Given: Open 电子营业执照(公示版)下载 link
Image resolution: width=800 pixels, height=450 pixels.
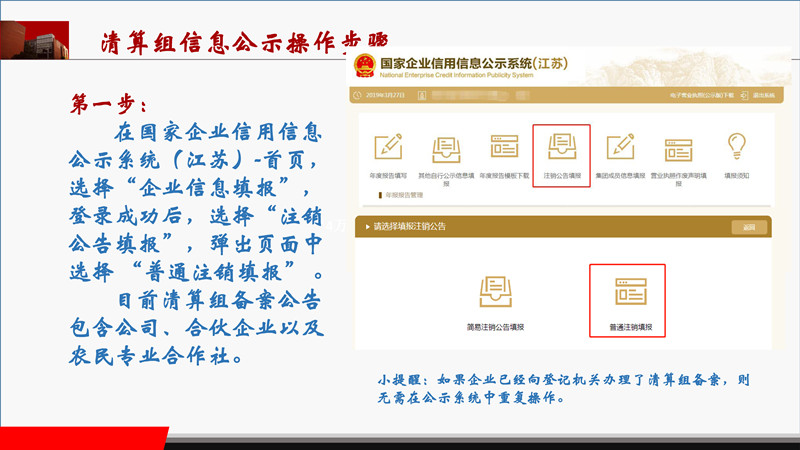Looking at the screenshot, I should (702, 95).
